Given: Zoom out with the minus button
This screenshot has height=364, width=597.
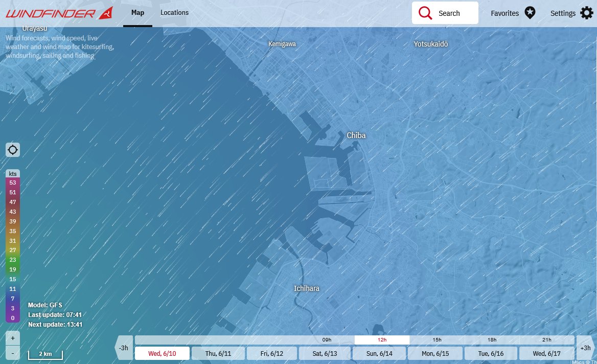Looking at the screenshot, I should (13, 353).
